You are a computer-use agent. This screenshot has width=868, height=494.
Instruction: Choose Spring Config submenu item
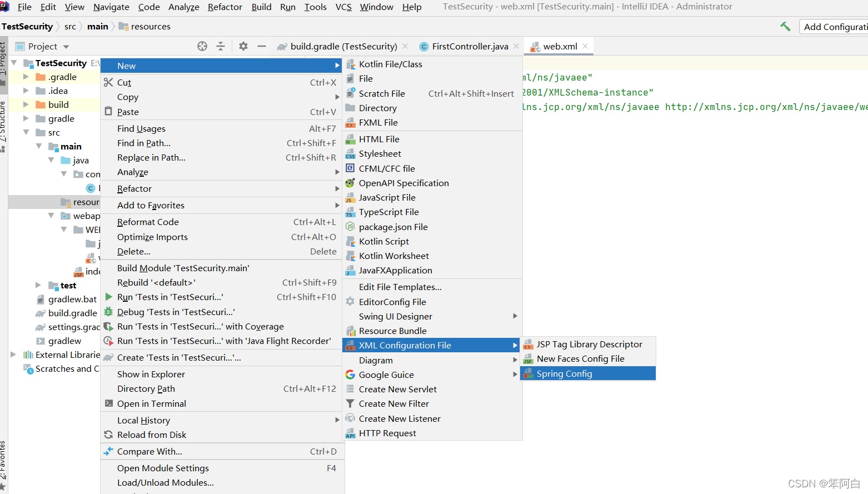(x=588, y=373)
